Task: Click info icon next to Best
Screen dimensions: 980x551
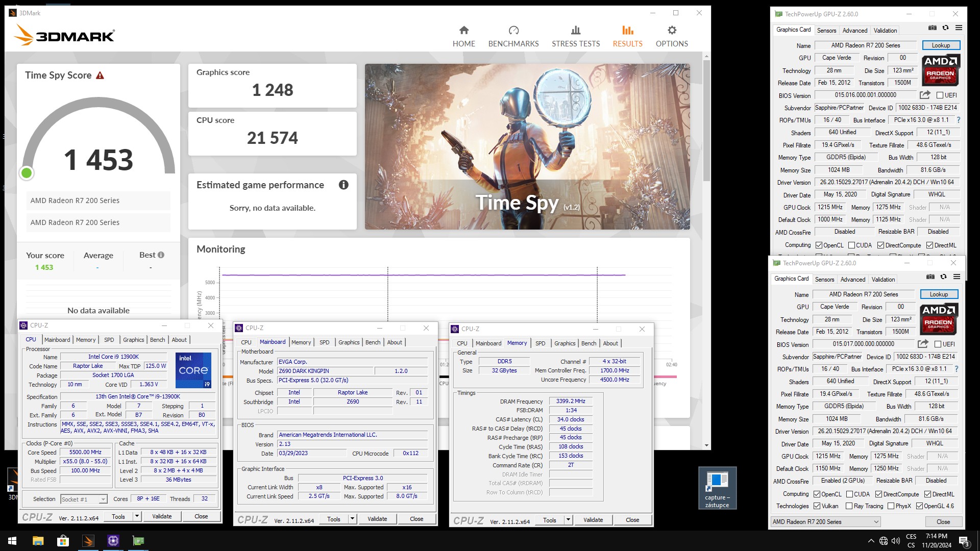Action: (x=161, y=255)
